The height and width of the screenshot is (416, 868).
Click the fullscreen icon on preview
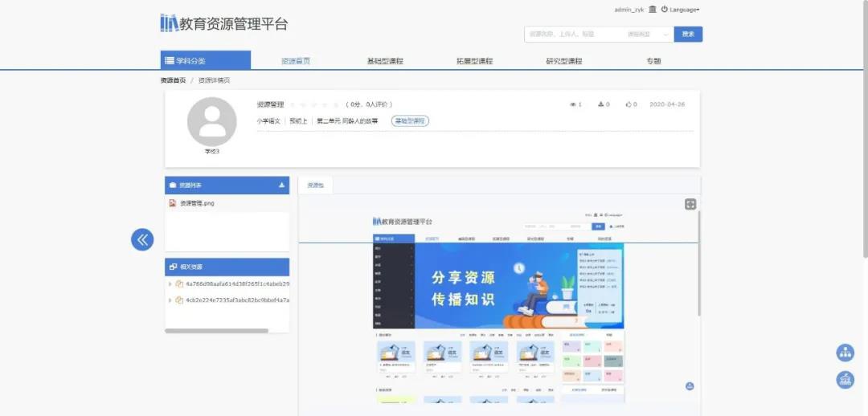coord(690,204)
